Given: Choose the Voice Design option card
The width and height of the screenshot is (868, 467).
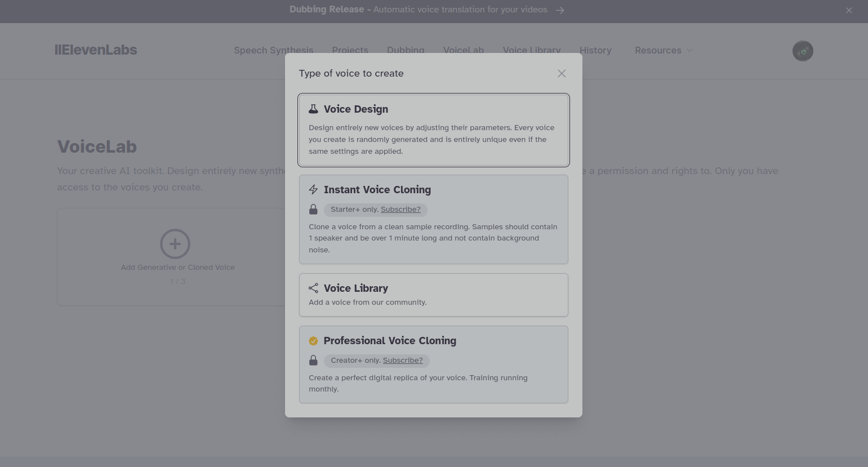Looking at the screenshot, I should coord(434,130).
